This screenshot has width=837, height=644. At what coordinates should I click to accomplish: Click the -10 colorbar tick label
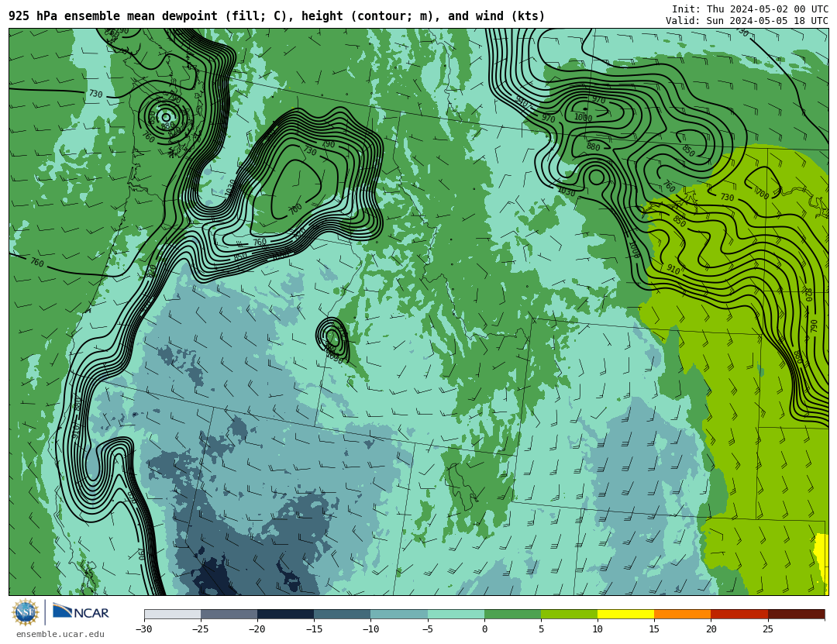click(x=370, y=629)
